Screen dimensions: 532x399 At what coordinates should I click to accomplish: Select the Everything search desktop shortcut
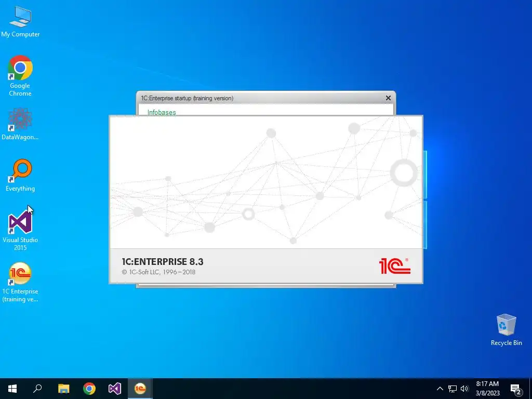[x=20, y=175]
